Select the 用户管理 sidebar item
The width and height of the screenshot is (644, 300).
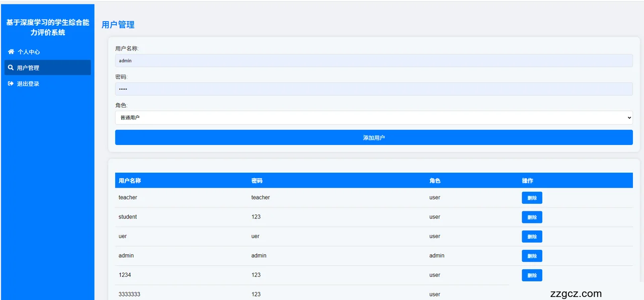click(x=28, y=68)
